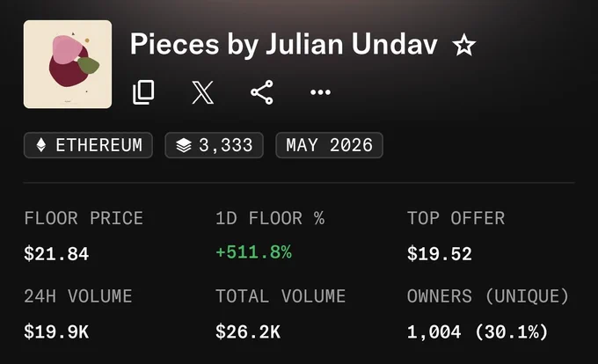Click the $19.52 top offer value
598x364 pixels.
(440, 254)
